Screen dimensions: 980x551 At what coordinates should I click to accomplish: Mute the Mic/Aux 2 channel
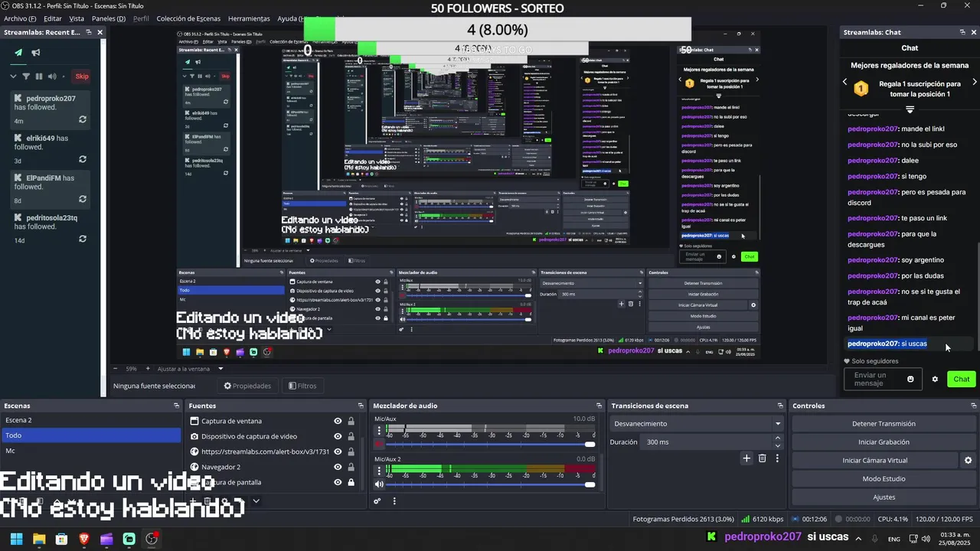[379, 484]
